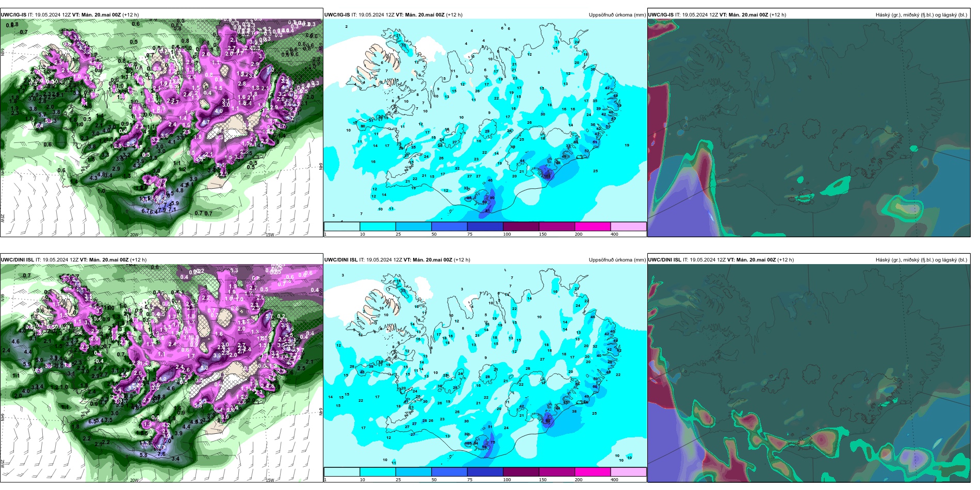The height and width of the screenshot is (490, 980).
Task: Pick the 100–150 mm dark purple swatch in IG-IS legend
Action: [521, 226]
